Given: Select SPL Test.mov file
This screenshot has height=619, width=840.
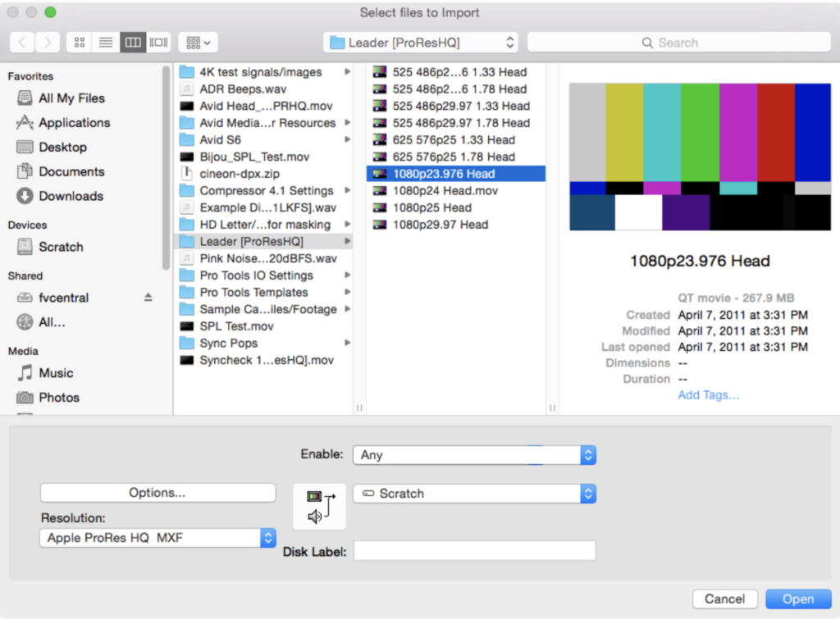Looking at the screenshot, I should pos(263,326).
